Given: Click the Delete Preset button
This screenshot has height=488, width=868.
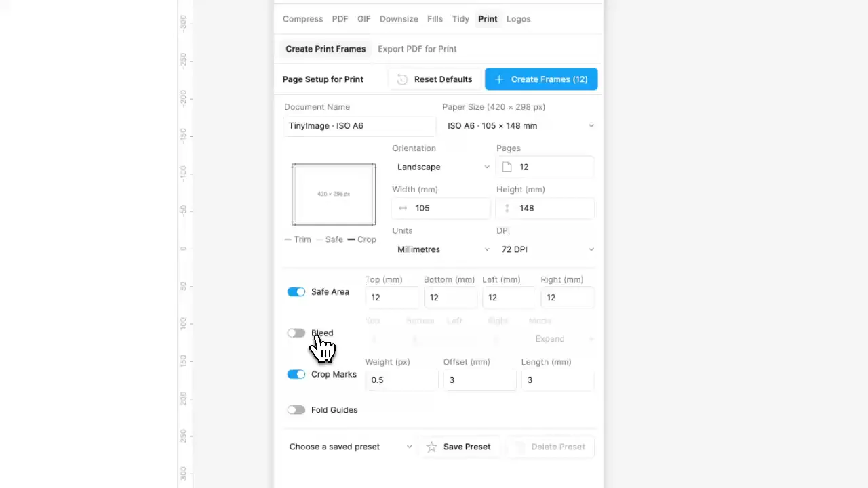Looking at the screenshot, I should (x=551, y=447).
